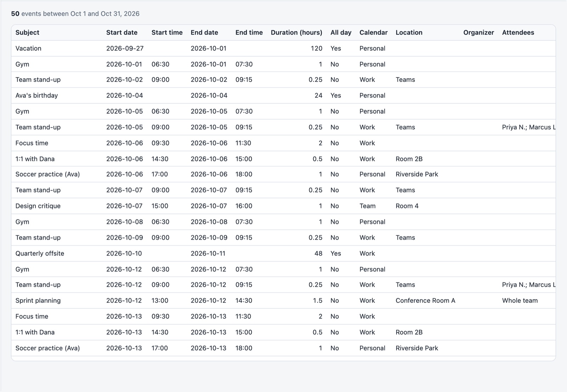Click the Subject column header
567x392 pixels.
[27, 33]
